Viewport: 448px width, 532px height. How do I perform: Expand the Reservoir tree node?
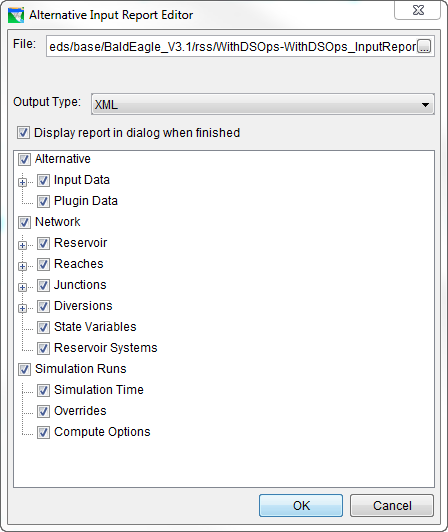(x=22, y=245)
